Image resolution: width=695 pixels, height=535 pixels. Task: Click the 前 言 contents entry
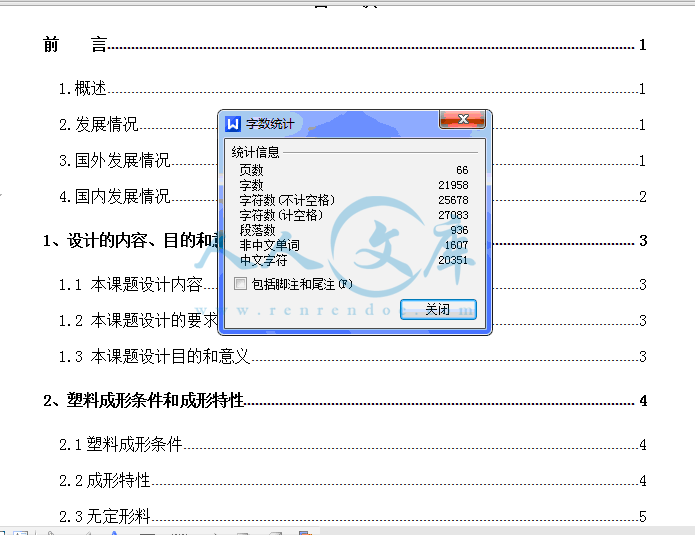pyautogui.click(x=344, y=45)
